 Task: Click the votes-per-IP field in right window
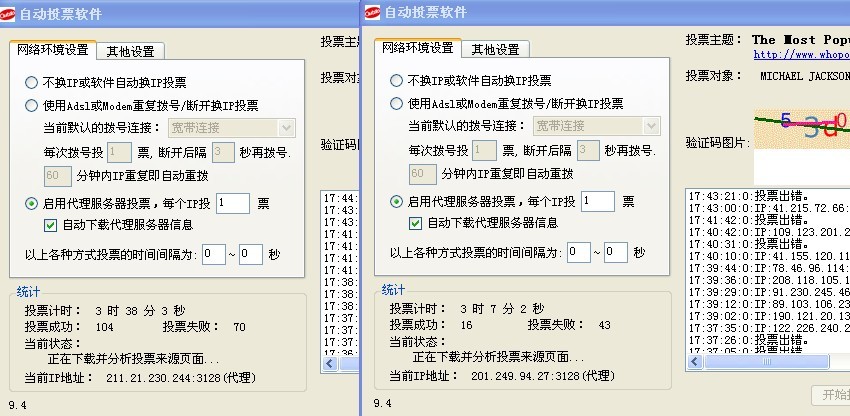click(598, 202)
